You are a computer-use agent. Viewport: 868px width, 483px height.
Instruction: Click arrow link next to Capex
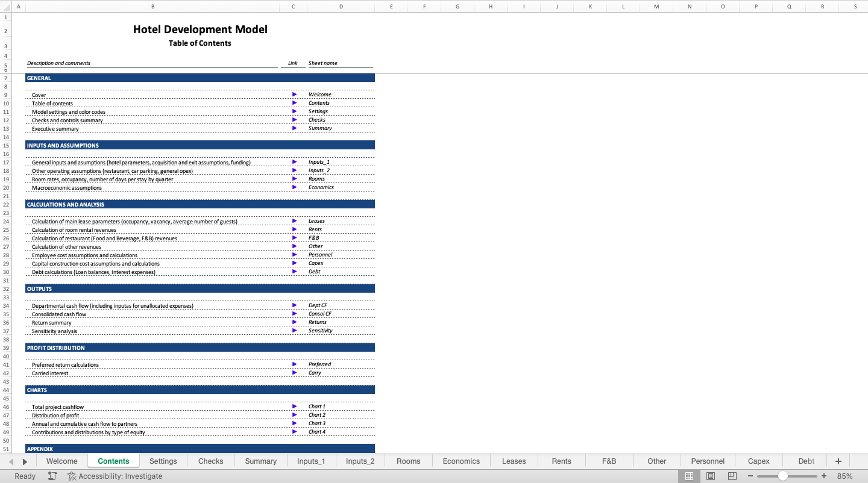point(294,263)
